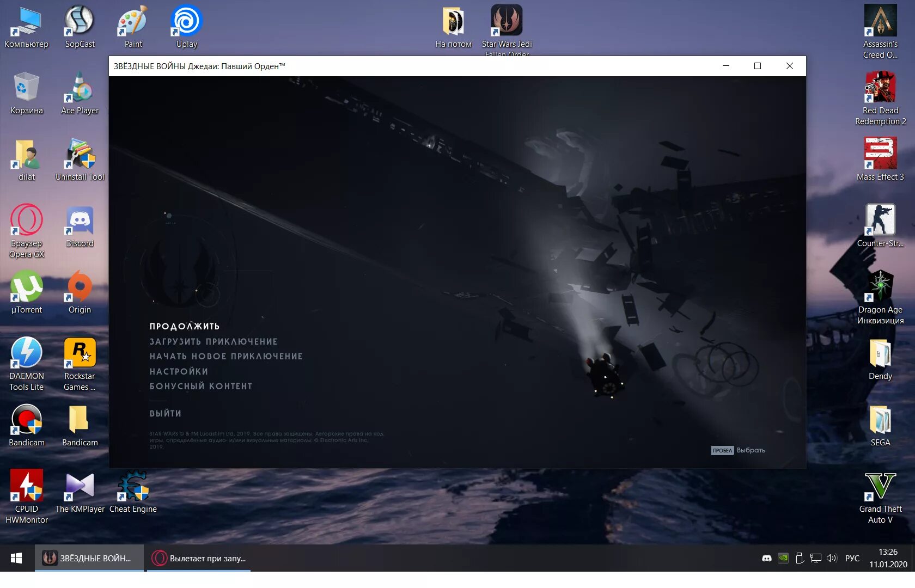915x588 pixels.
Task: Select CPUID HWMonitor shortcut
Action: (26, 497)
